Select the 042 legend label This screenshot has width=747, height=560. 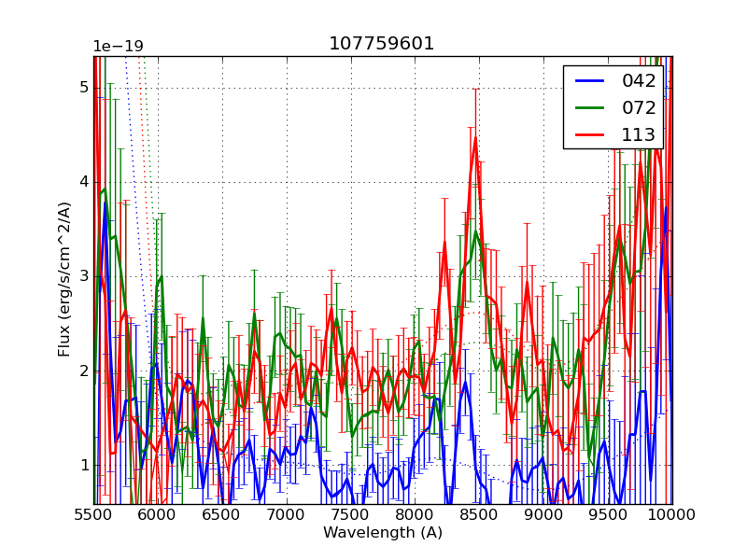pyautogui.click(x=639, y=81)
